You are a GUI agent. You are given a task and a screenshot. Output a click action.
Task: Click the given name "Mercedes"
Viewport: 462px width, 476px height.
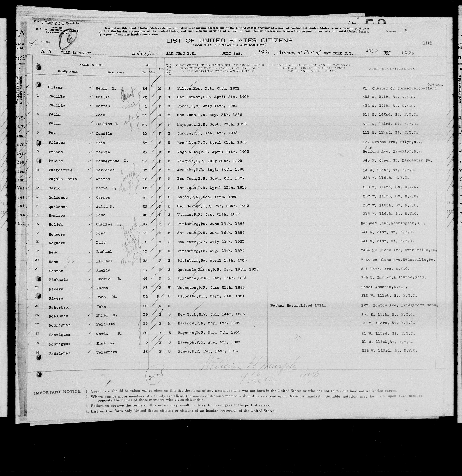(105, 170)
